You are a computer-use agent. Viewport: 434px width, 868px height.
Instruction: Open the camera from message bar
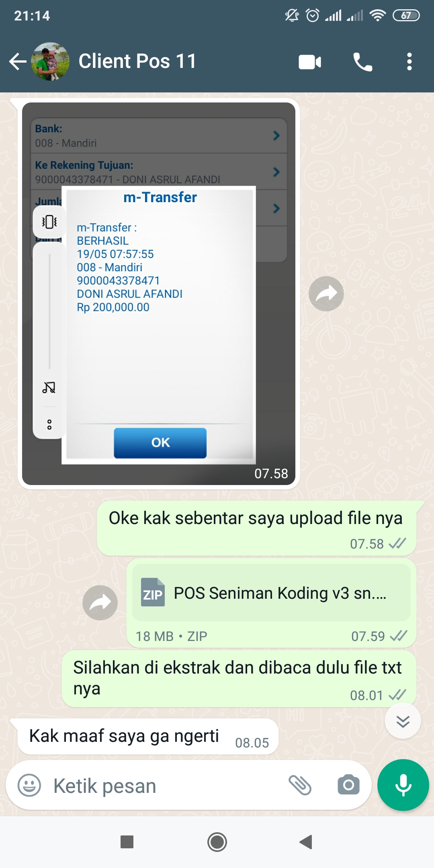[x=348, y=785]
